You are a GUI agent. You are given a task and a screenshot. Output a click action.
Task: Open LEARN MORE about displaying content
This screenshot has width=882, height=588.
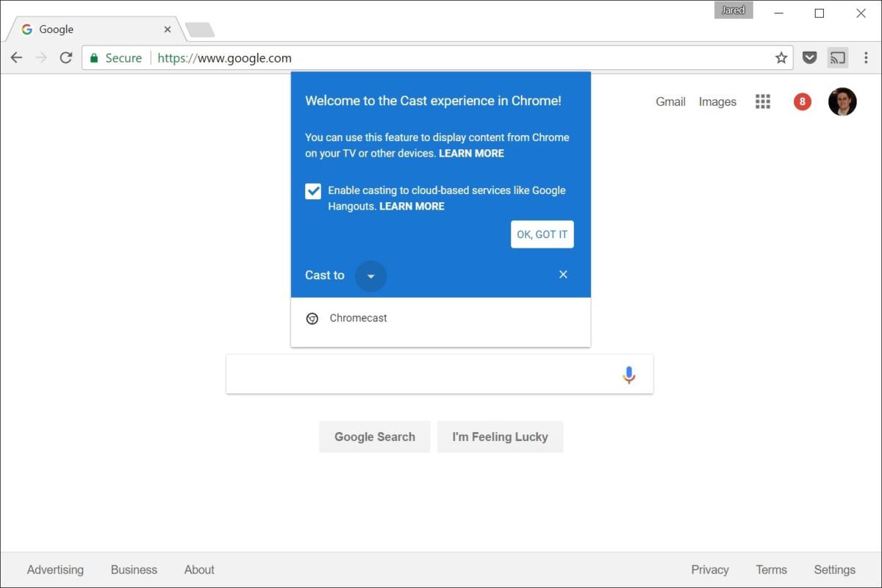(471, 154)
